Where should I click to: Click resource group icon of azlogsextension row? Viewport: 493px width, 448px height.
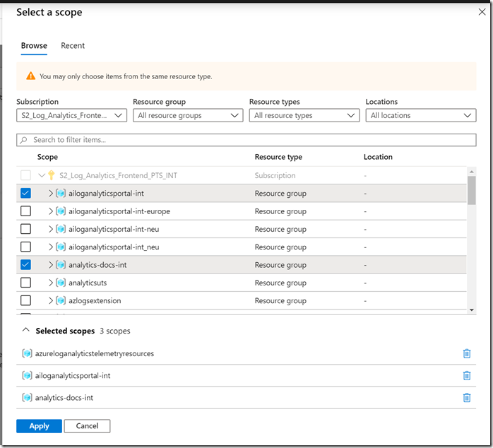(x=61, y=301)
